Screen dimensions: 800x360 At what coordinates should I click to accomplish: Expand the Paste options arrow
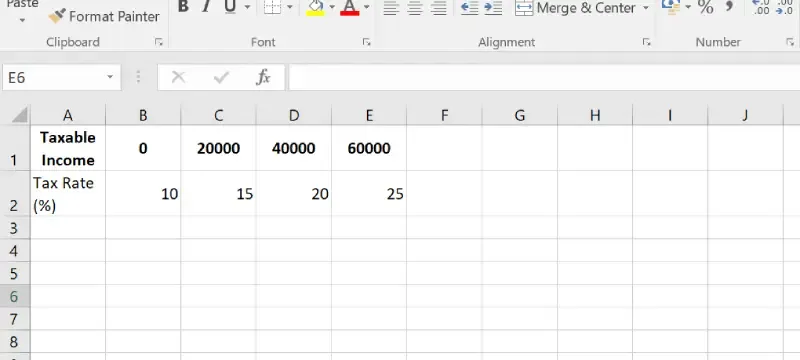pyautogui.click(x=22, y=20)
